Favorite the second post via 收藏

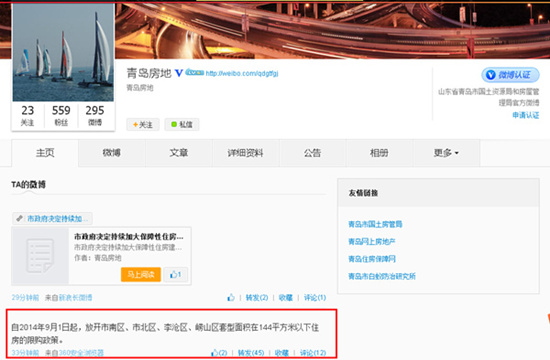282,353
